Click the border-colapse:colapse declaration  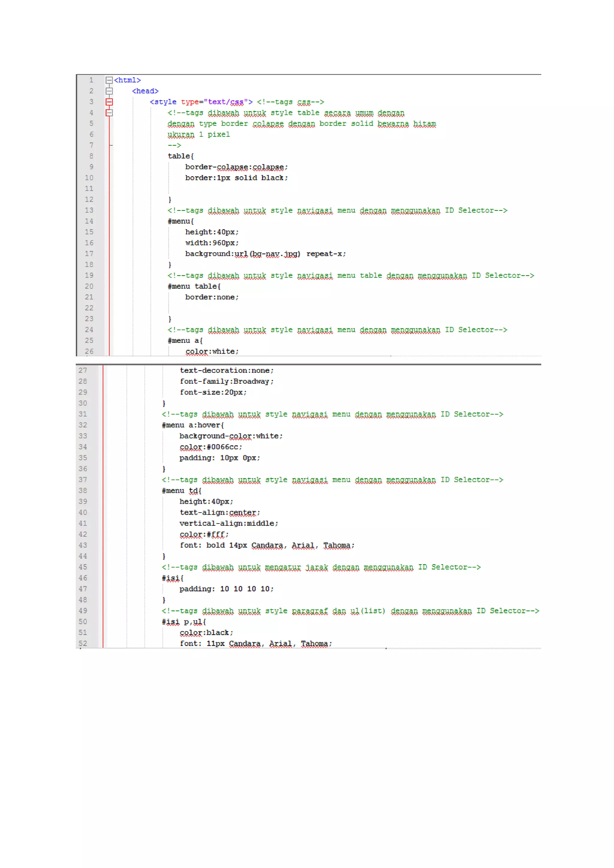tap(236, 167)
